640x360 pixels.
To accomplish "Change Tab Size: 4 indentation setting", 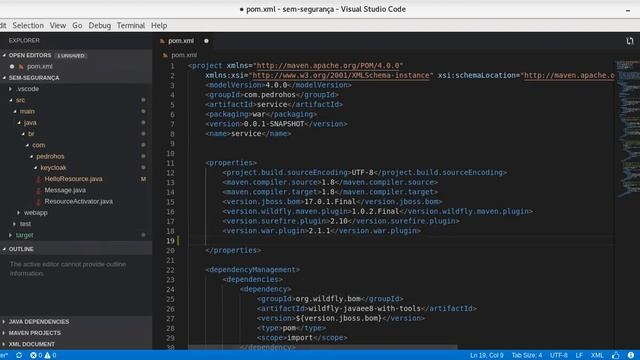I will (527, 355).
